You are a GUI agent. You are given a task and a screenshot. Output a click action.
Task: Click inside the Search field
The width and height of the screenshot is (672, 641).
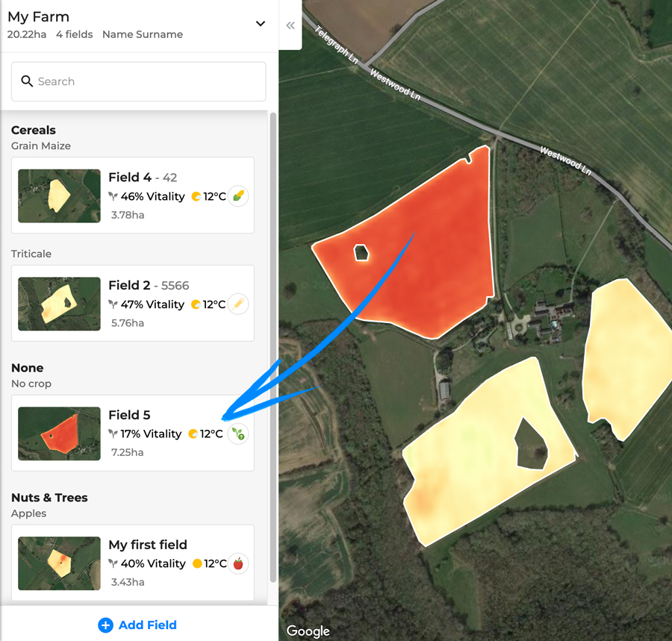click(138, 81)
